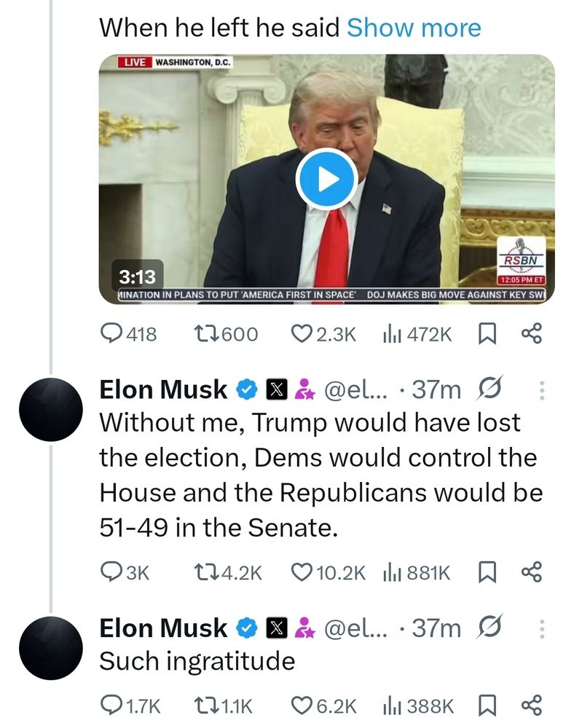Share the election tweet with 881K views
Screen dimensions: 574x728
pyautogui.click(x=532, y=573)
